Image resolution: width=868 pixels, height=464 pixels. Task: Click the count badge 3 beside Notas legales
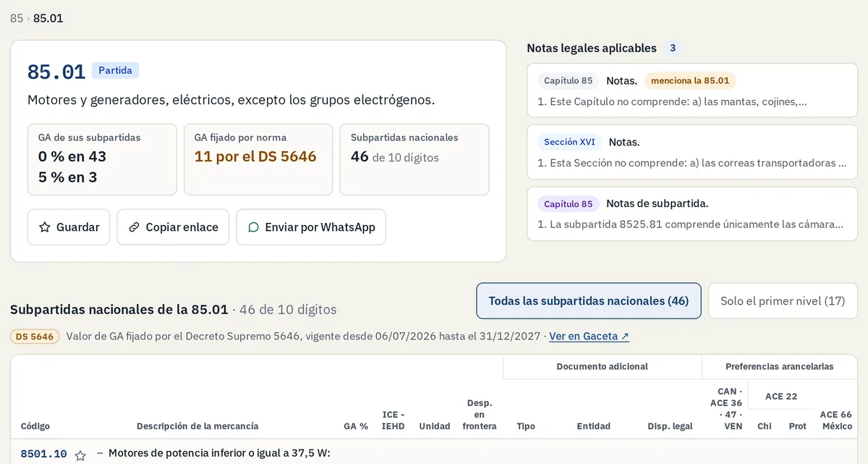(673, 48)
